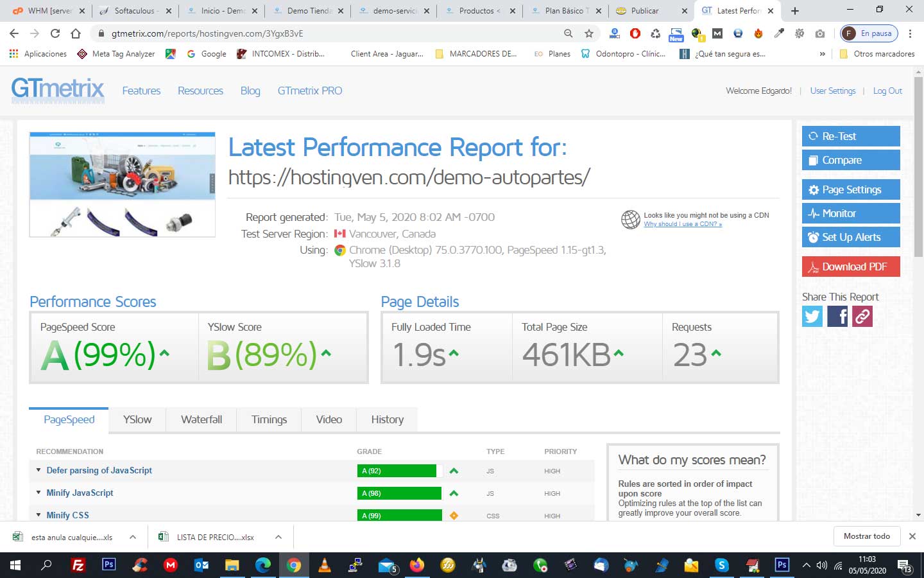The image size is (924, 578).
Task: Expand Defer parsing of JavaScript row
Action: pyautogui.click(x=39, y=470)
